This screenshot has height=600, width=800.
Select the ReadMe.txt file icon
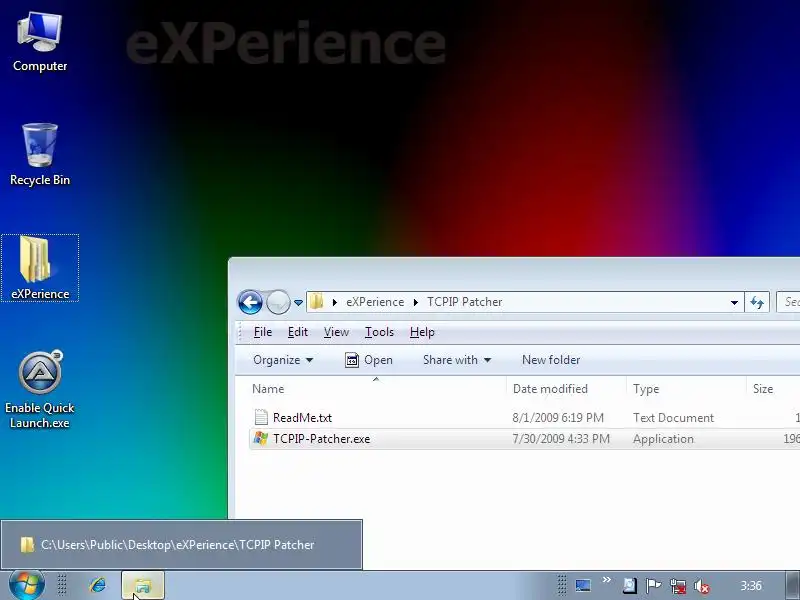pos(261,417)
